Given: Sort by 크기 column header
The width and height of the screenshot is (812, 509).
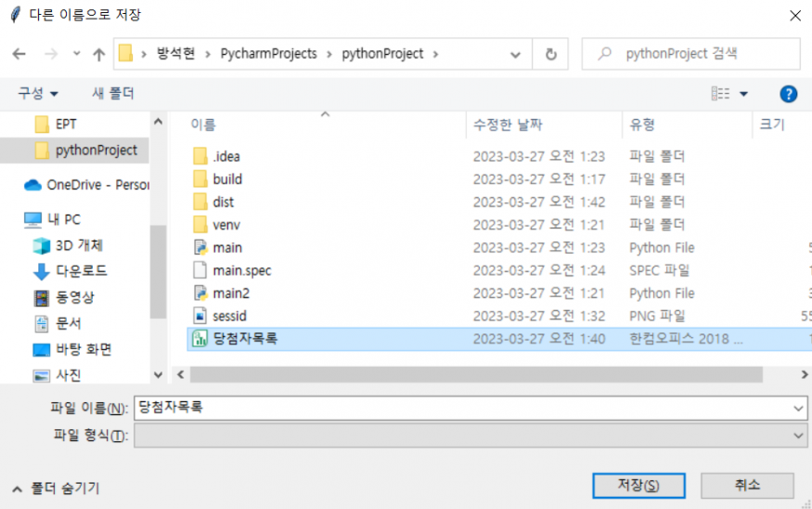Looking at the screenshot, I should [772, 124].
